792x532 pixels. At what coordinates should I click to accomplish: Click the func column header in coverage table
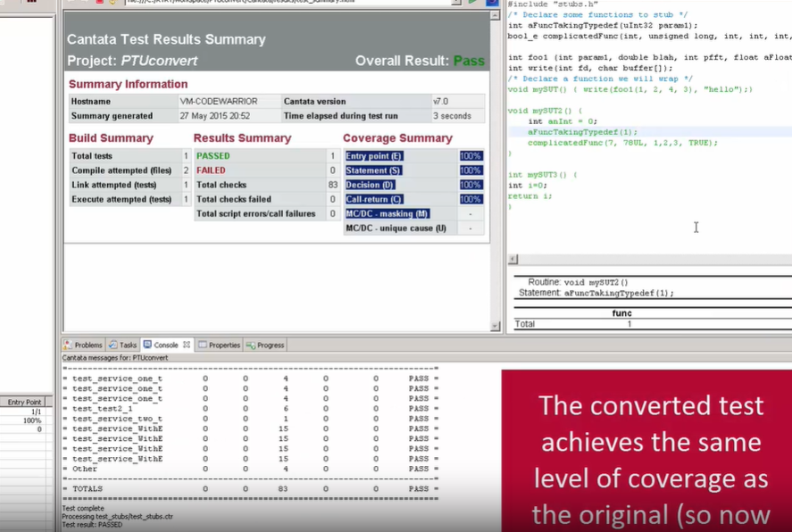(621, 313)
